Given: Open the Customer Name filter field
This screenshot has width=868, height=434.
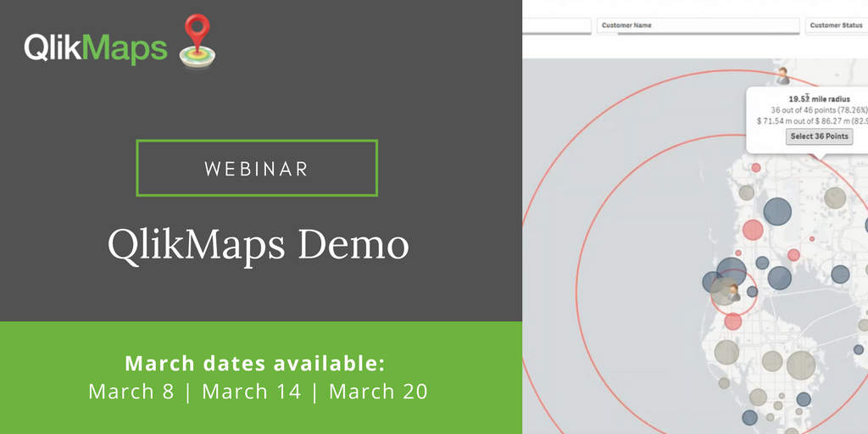Looking at the screenshot, I should point(698,26).
